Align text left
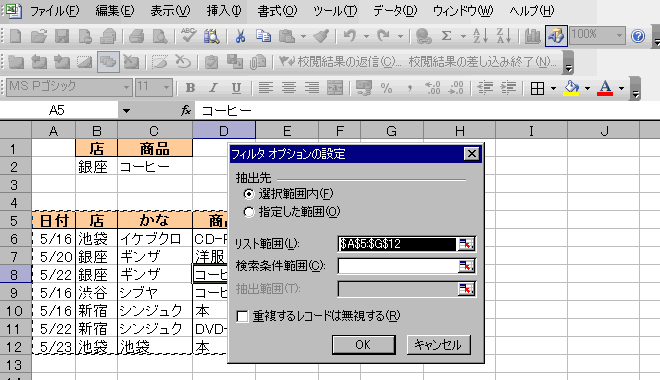The width and height of the screenshot is (660, 380). point(265,88)
